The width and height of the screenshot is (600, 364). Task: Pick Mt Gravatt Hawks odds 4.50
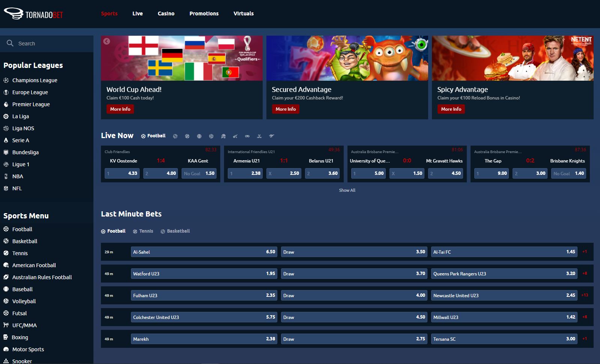(445, 173)
